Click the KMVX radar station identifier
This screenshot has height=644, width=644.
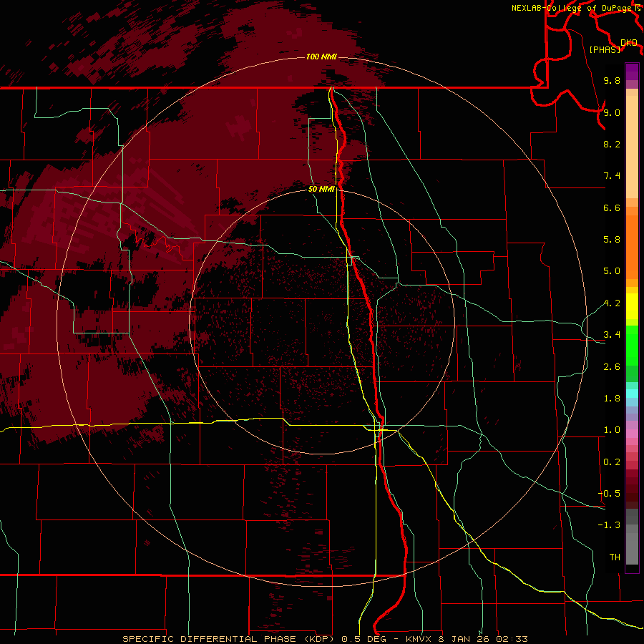419,639
